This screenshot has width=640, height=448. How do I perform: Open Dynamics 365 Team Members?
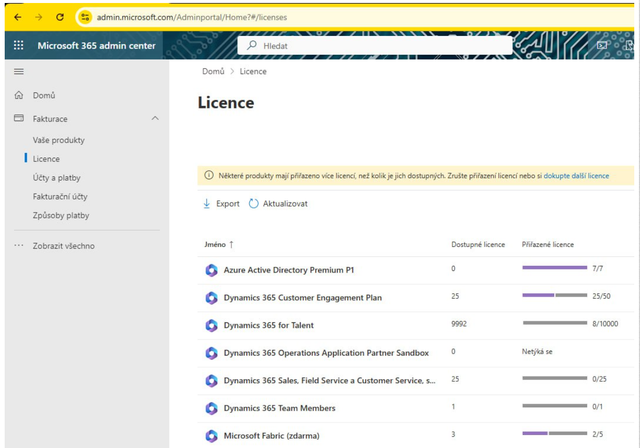(x=280, y=408)
